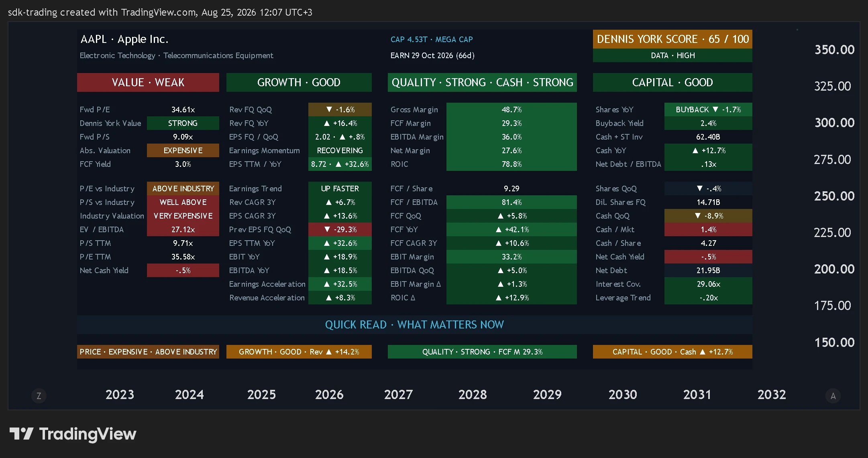868x458 pixels.
Task: Click the PRICE · EXPENSIVE · ABOVE INDUSTRY summary
Action: pos(148,352)
